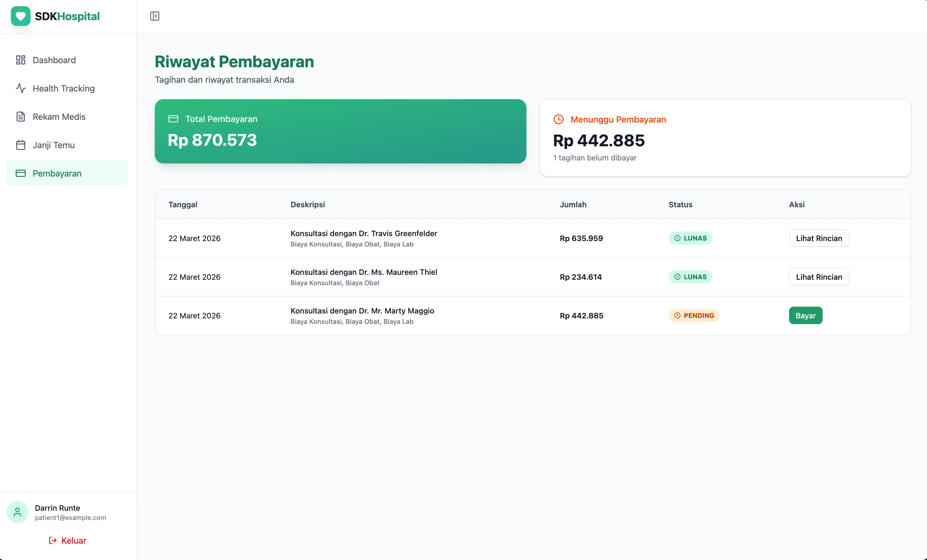Open Lihat Rincian for Dr. Ms. Maureen Thiel
927x560 pixels.
[819, 277]
